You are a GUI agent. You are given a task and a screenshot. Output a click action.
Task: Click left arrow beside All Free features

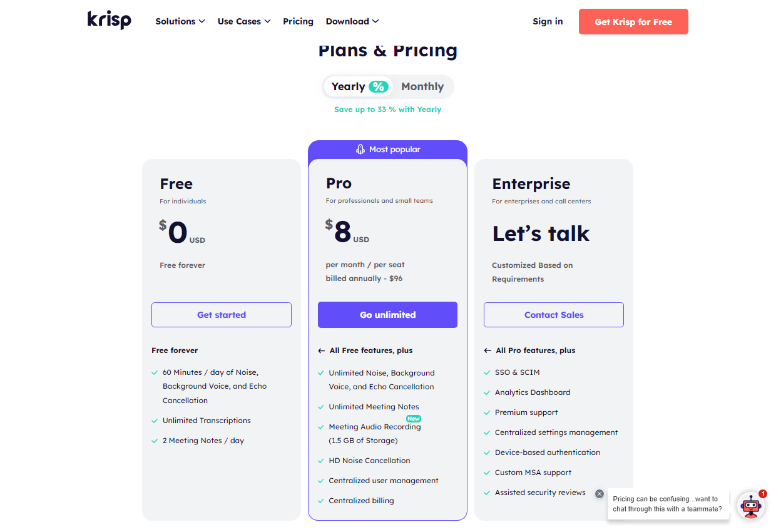pos(322,350)
